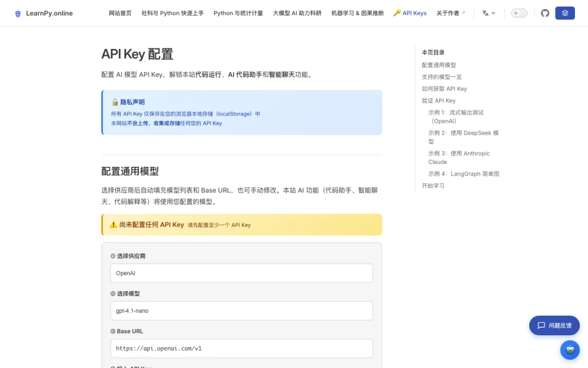This screenshot has height=368, width=588.
Task: Jump to 配置通用模型 in page outline
Action: pos(439,65)
